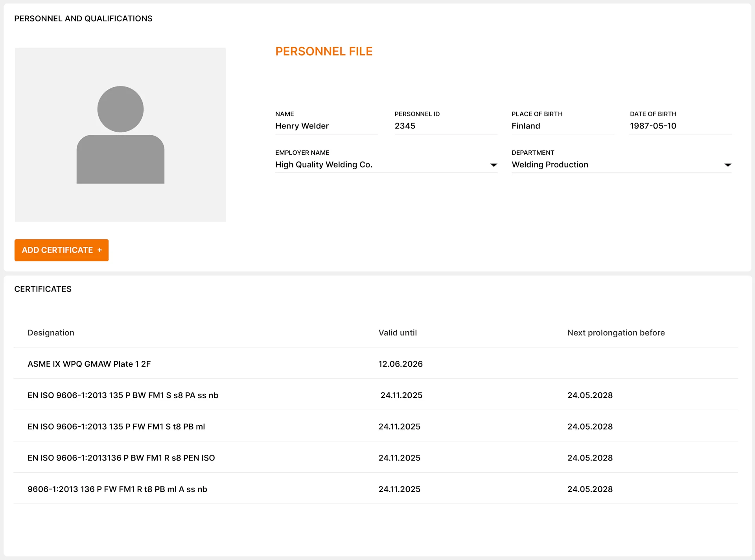
Task: Click the profile photo placeholder
Action: click(x=120, y=135)
